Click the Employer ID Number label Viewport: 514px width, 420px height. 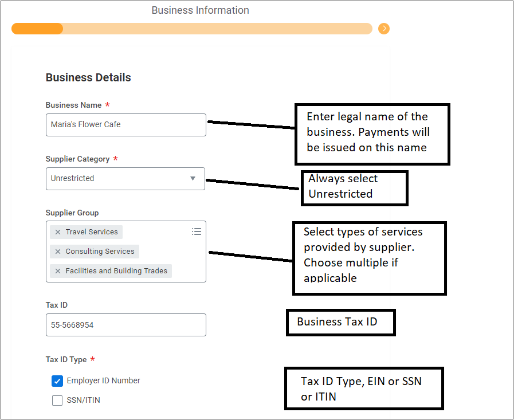point(103,380)
